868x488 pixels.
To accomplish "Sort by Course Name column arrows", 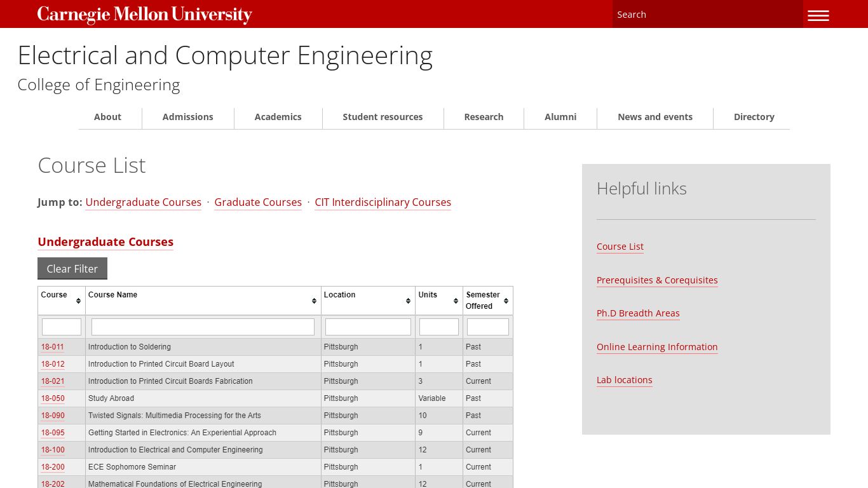I will 314,301.
